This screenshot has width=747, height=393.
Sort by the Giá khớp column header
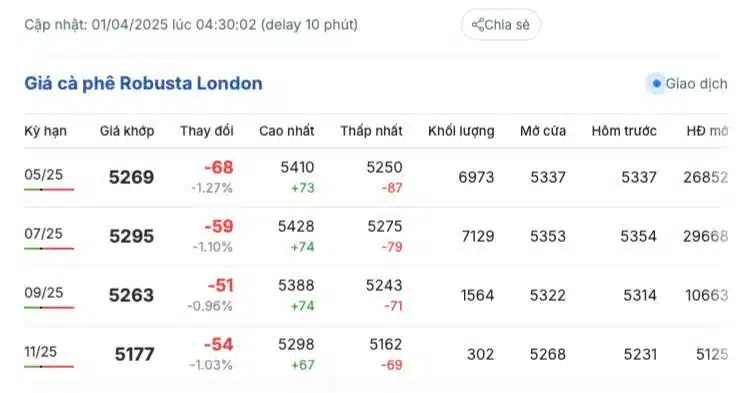click(x=127, y=131)
